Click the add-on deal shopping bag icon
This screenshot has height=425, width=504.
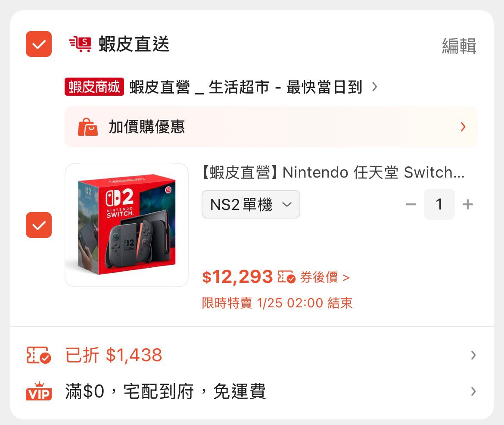(87, 127)
